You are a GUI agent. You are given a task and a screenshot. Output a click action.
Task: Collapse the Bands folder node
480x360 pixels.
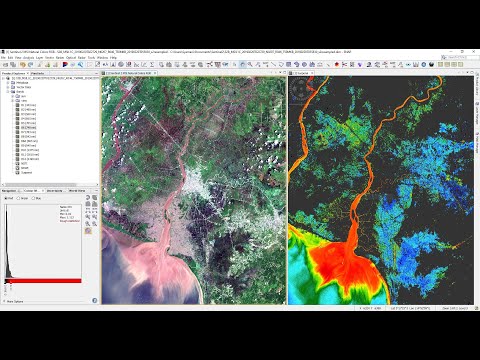click(7, 92)
